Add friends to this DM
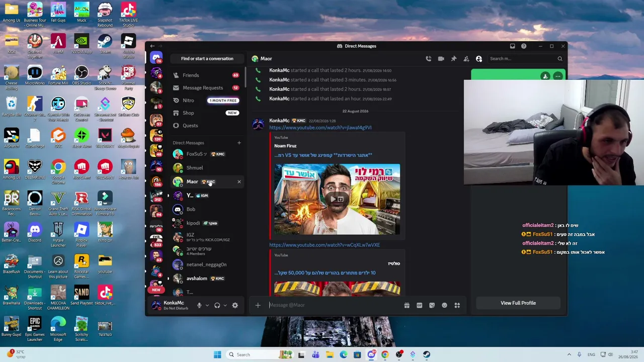The width and height of the screenshot is (644, 362). point(466,59)
